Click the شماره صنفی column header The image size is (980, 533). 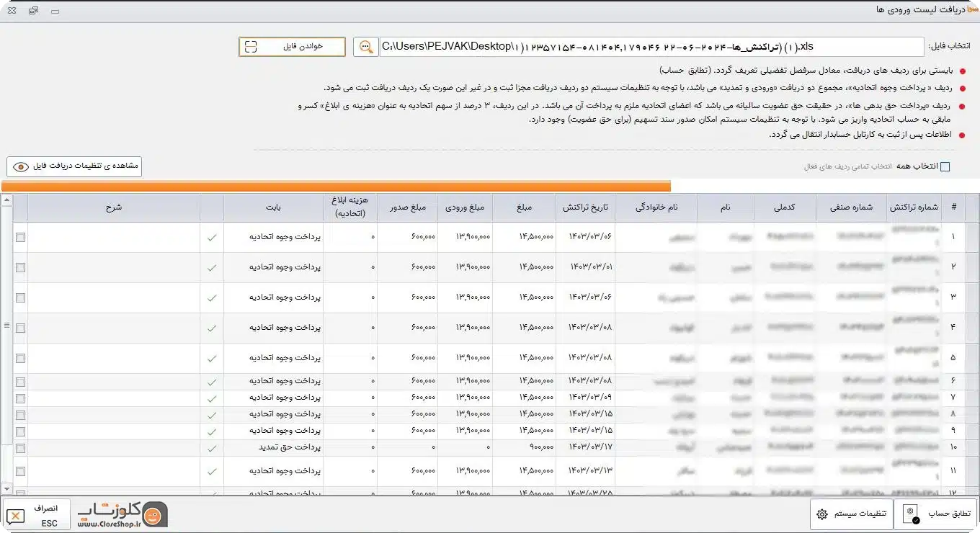coord(851,207)
